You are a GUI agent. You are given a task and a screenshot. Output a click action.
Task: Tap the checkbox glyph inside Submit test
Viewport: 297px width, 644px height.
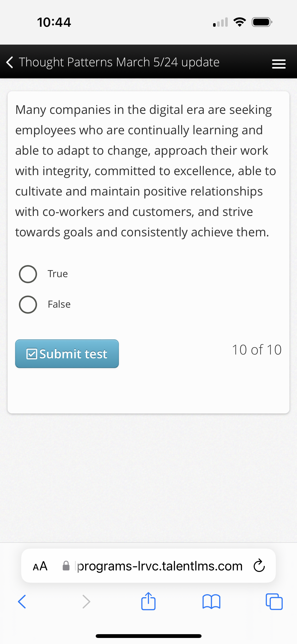(x=32, y=354)
